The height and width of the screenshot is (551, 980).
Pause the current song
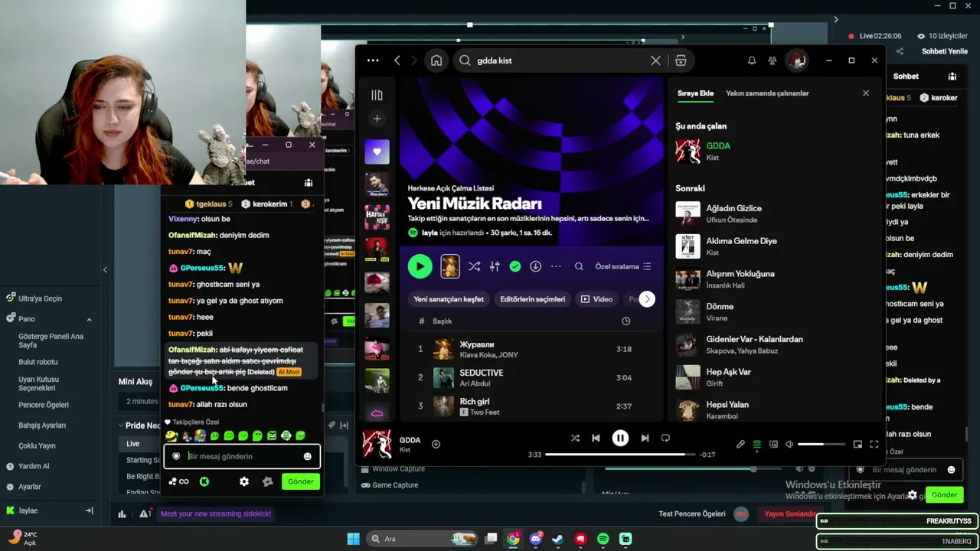620,439
